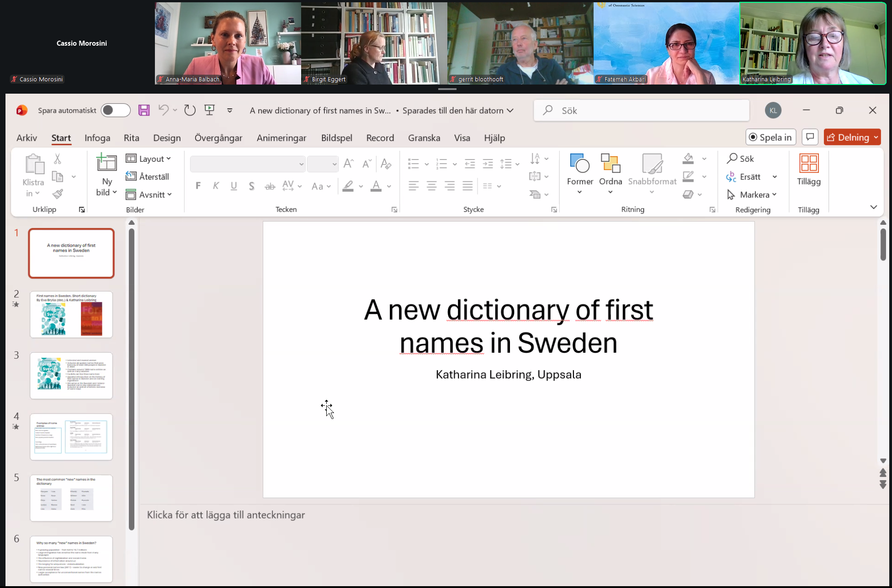Switch to the Infoga tab

coord(97,138)
